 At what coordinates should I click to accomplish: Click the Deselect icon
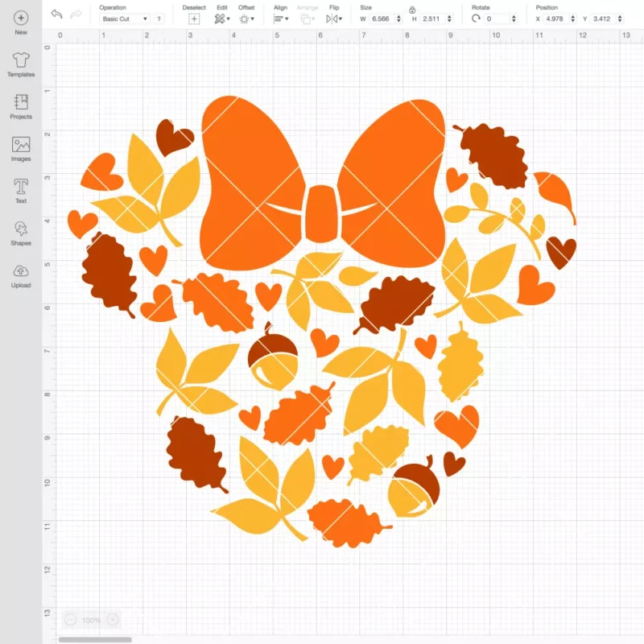click(194, 19)
